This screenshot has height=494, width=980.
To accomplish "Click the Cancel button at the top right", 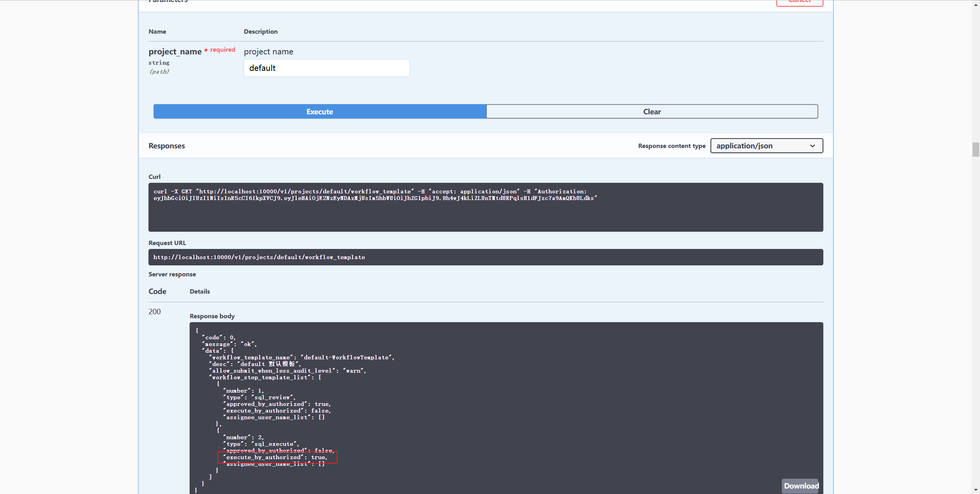I will [799, 1].
